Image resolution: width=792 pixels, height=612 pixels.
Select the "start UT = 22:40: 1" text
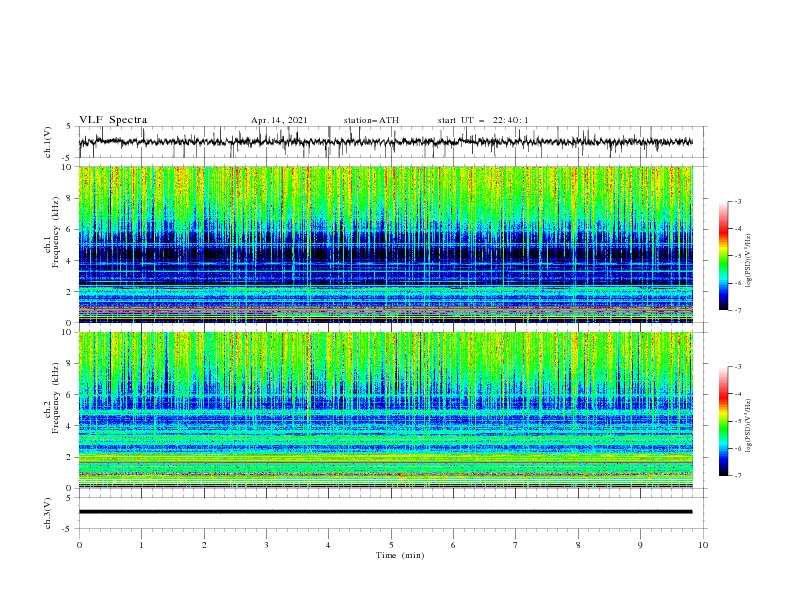click(483, 120)
